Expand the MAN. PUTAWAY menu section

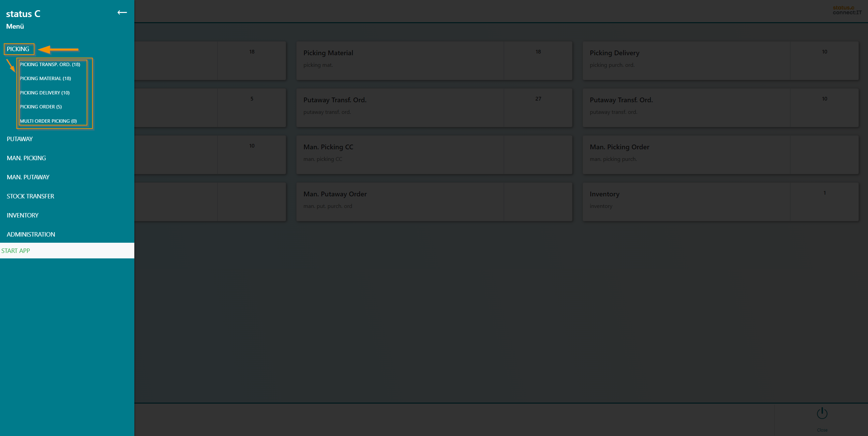[28, 177]
